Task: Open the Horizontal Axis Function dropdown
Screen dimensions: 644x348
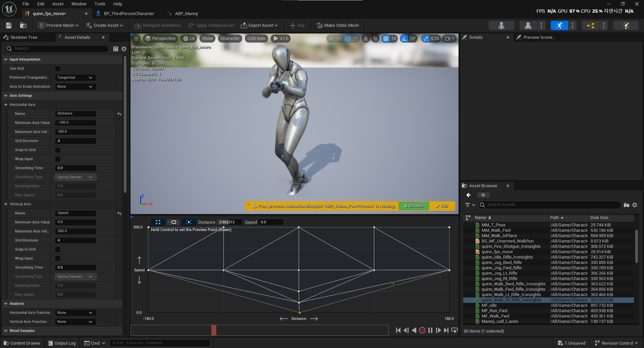Action: [x=75, y=313]
